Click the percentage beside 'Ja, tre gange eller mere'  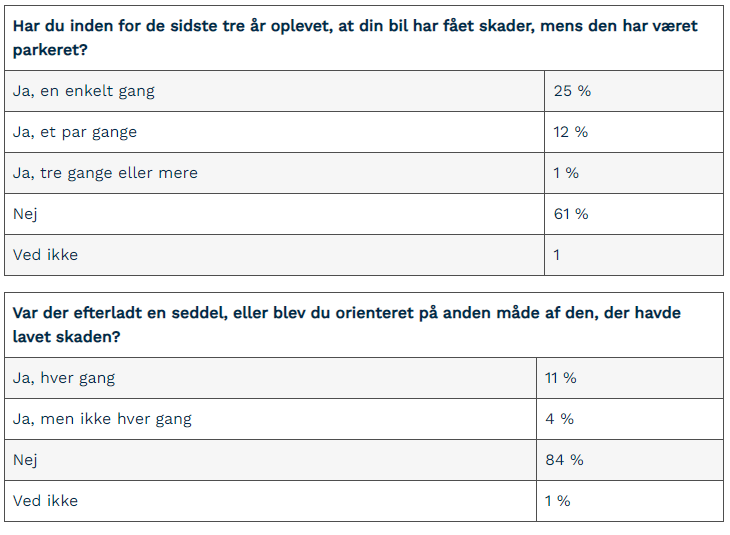click(x=566, y=173)
